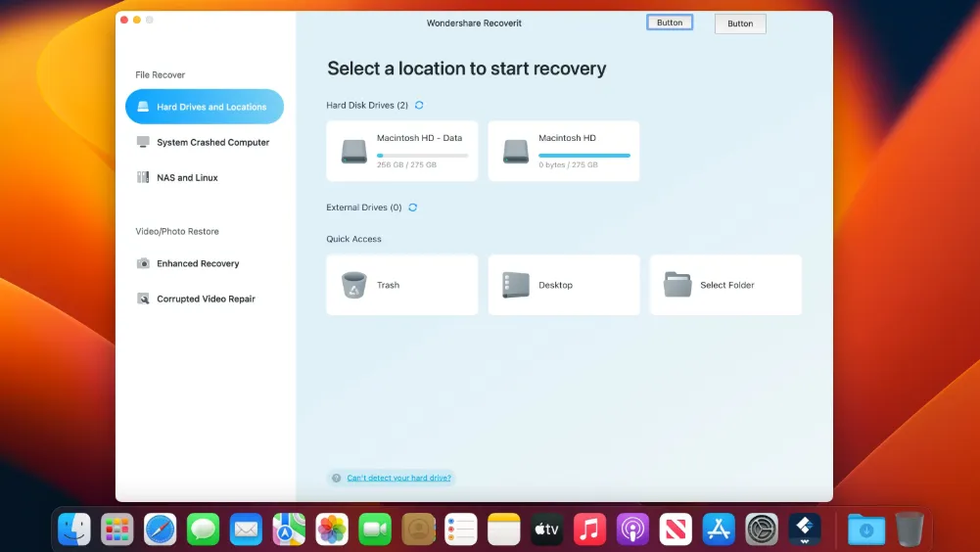Open FaceTime from the dock
980x552 pixels.
[375, 529]
